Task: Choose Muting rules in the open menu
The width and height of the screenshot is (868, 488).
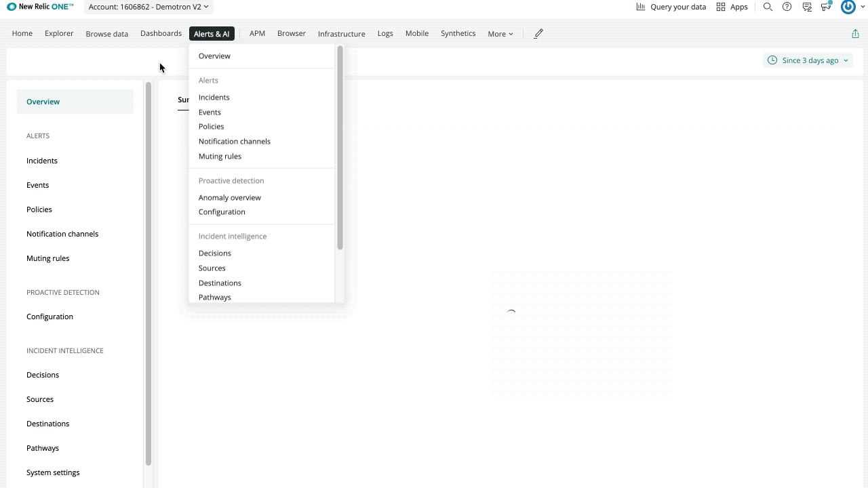Action: pyautogui.click(x=220, y=156)
